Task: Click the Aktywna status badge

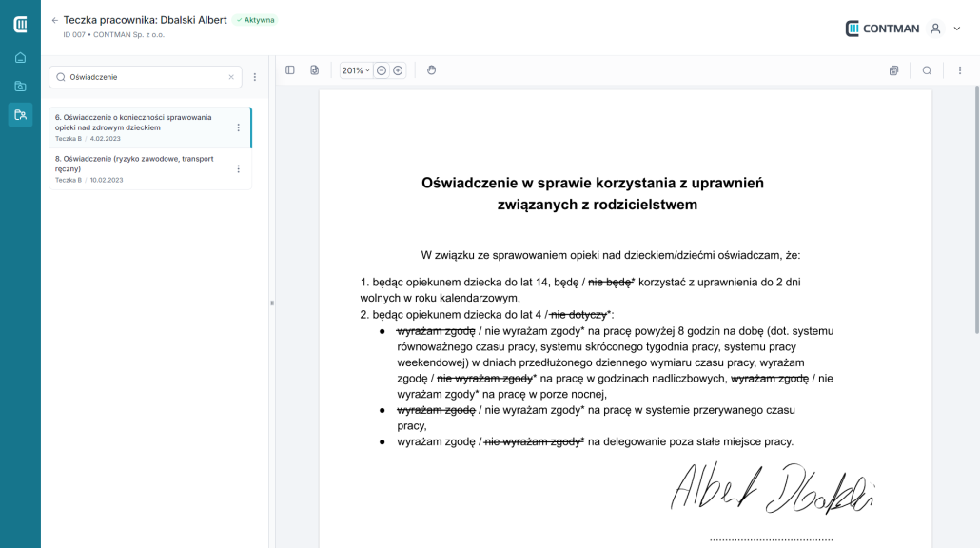Action: 256,20
